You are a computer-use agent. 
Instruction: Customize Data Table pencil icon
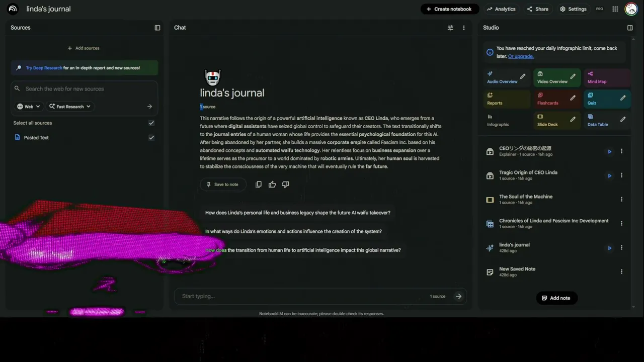point(623,120)
